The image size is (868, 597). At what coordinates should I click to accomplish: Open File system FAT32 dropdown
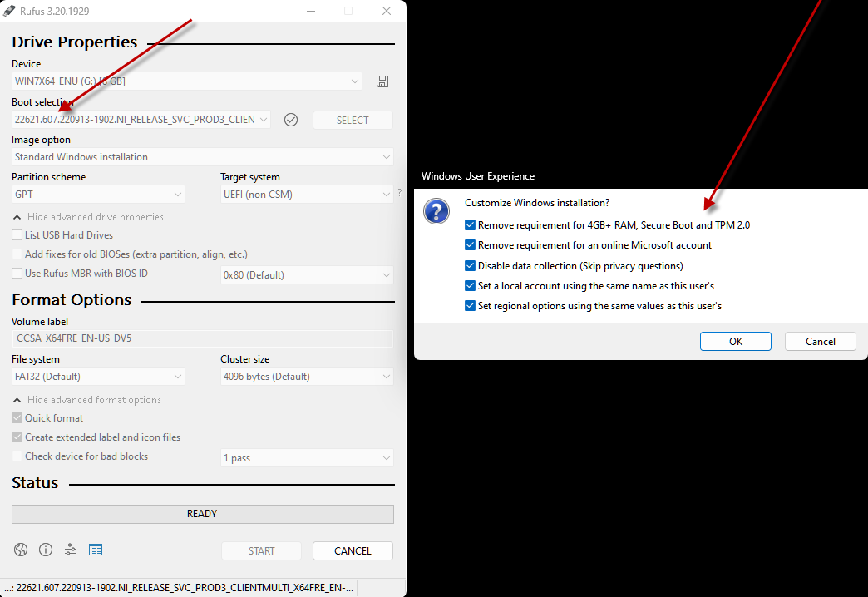98,377
